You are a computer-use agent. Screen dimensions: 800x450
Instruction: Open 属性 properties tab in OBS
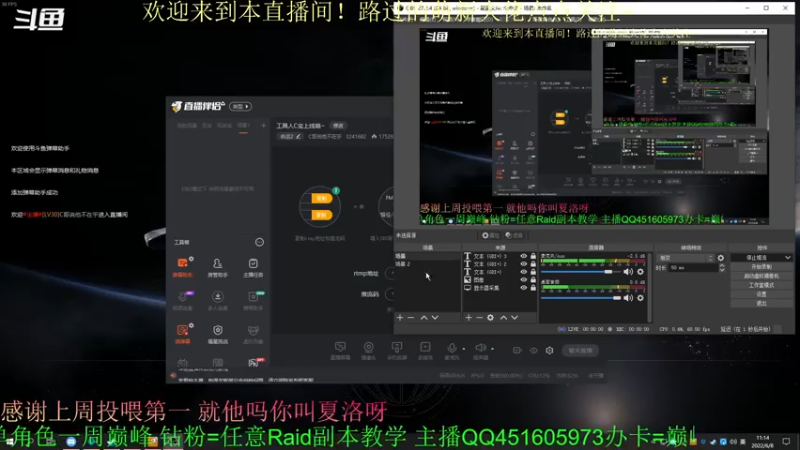tap(491, 235)
